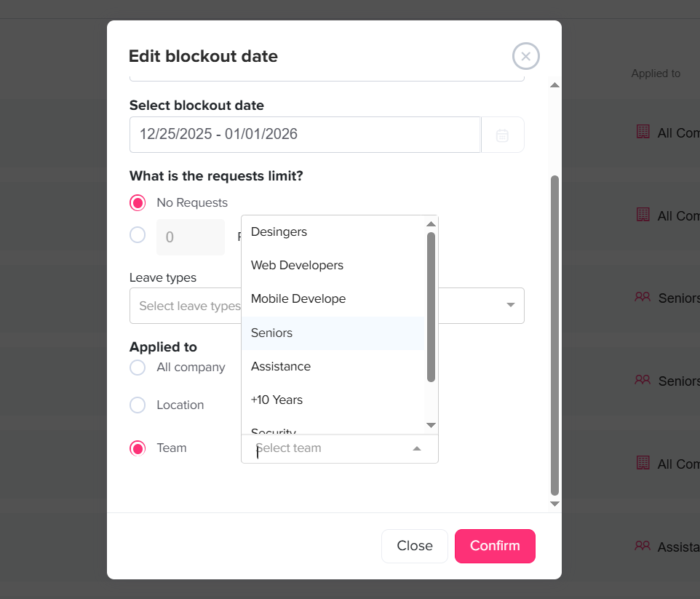Viewport: 700px width, 599px height.
Task: Pick Seniors in the team dropdown
Action: tap(271, 333)
